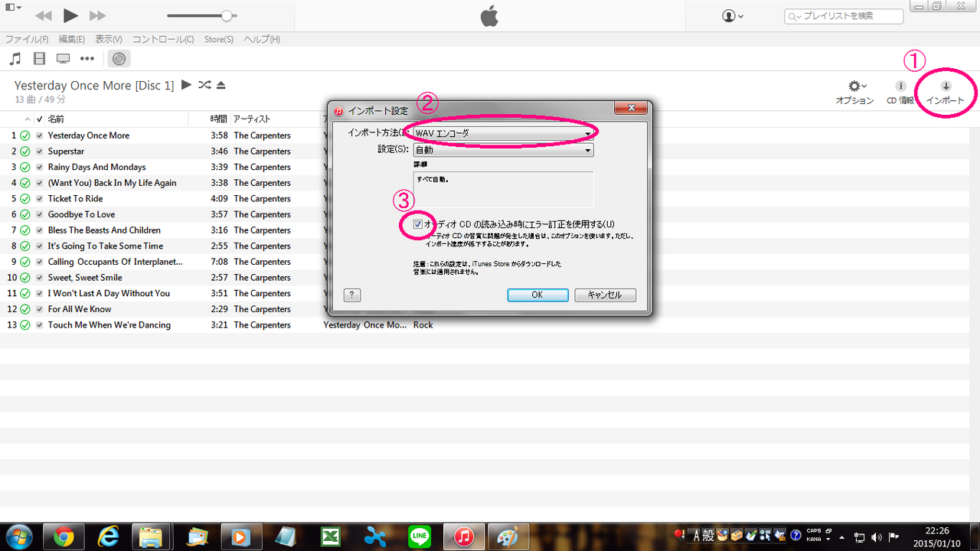Eject the CD
The image size is (980, 551).
[221, 85]
